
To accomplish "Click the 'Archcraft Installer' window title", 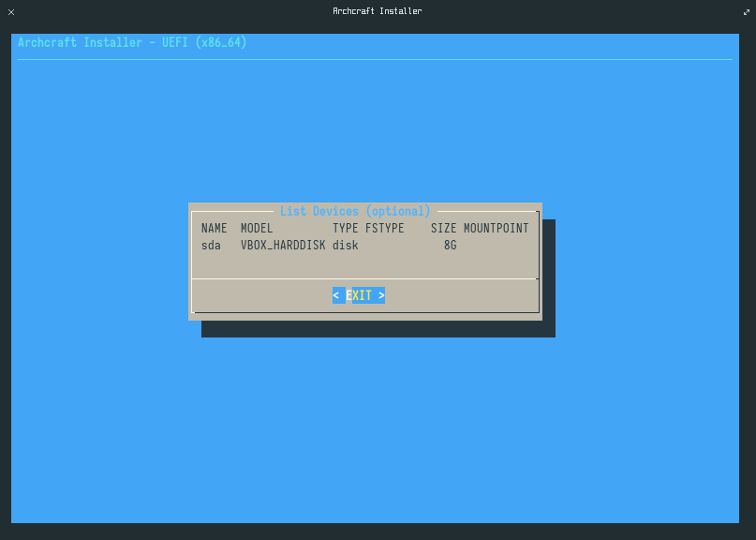I will click(377, 11).
